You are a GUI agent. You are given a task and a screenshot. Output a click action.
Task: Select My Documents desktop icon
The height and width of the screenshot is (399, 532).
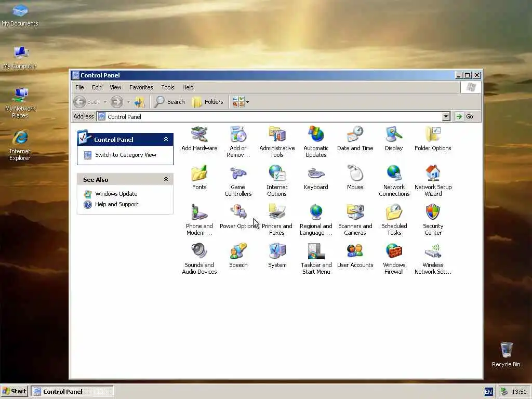pyautogui.click(x=20, y=15)
